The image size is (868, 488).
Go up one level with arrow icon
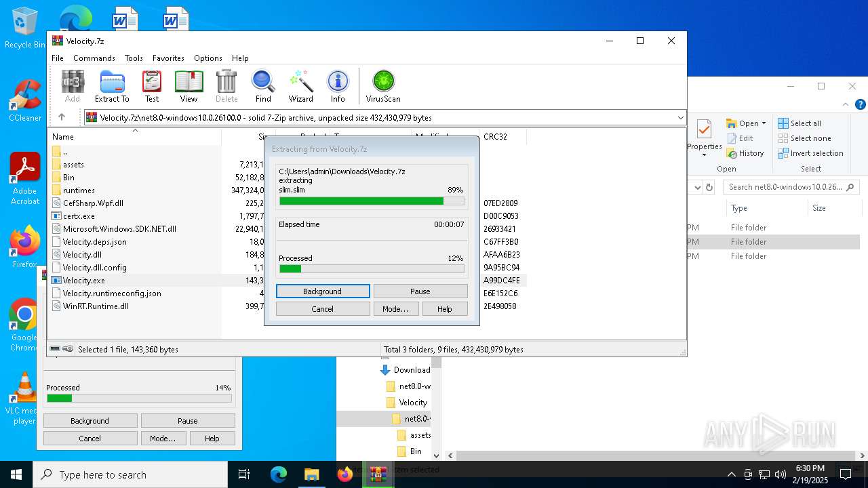pos(62,117)
